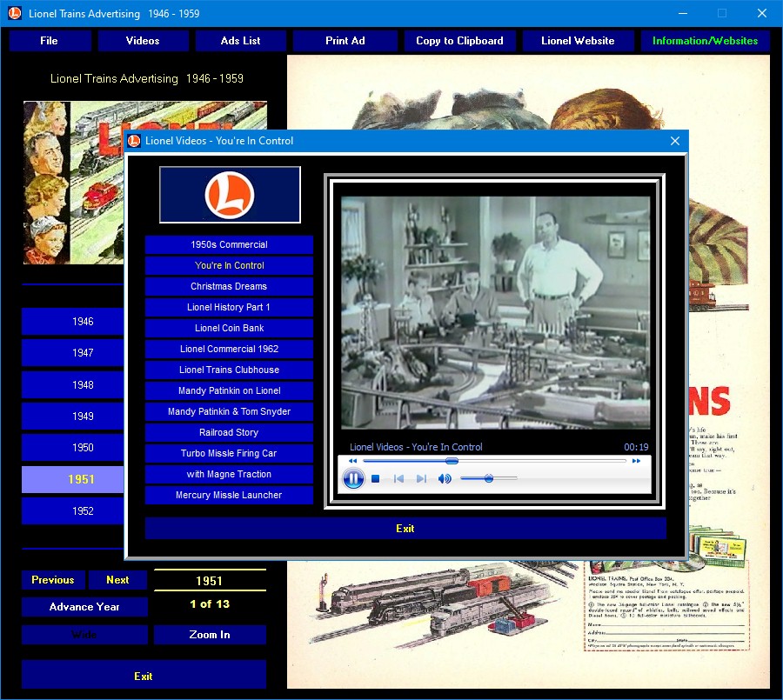Close the main Lionel Trains Advertising window
Image resolution: width=783 pixels, height=700 pixels.
click(762, 14)
